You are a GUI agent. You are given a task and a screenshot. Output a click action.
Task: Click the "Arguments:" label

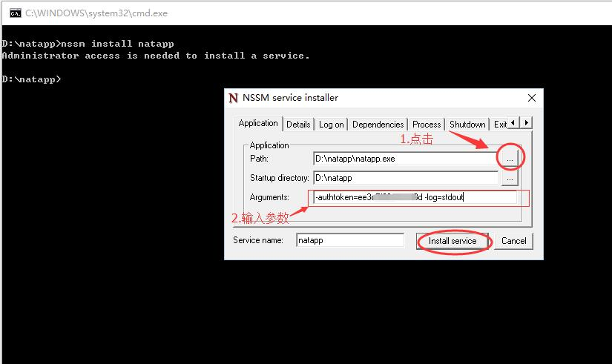coord(269,197)
